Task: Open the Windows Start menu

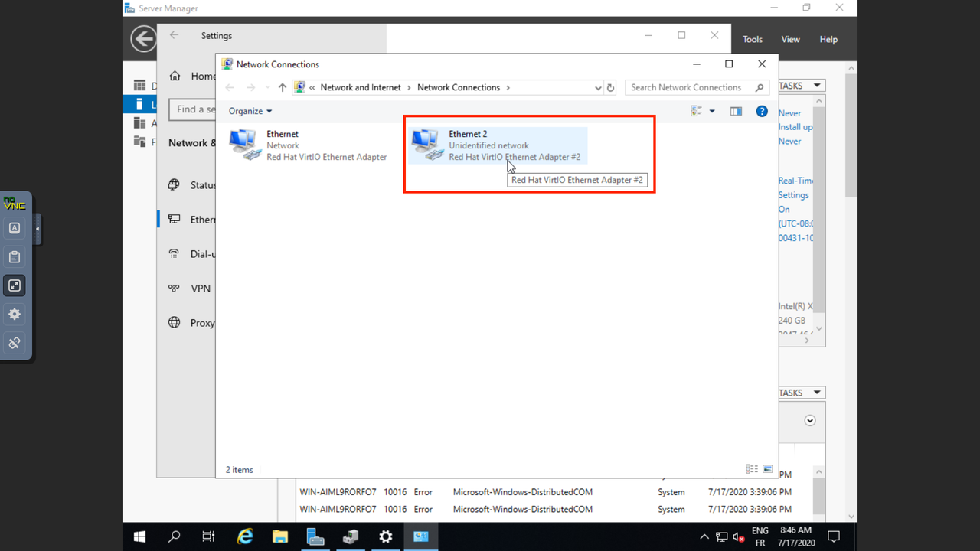Action: tap(140, 537)
